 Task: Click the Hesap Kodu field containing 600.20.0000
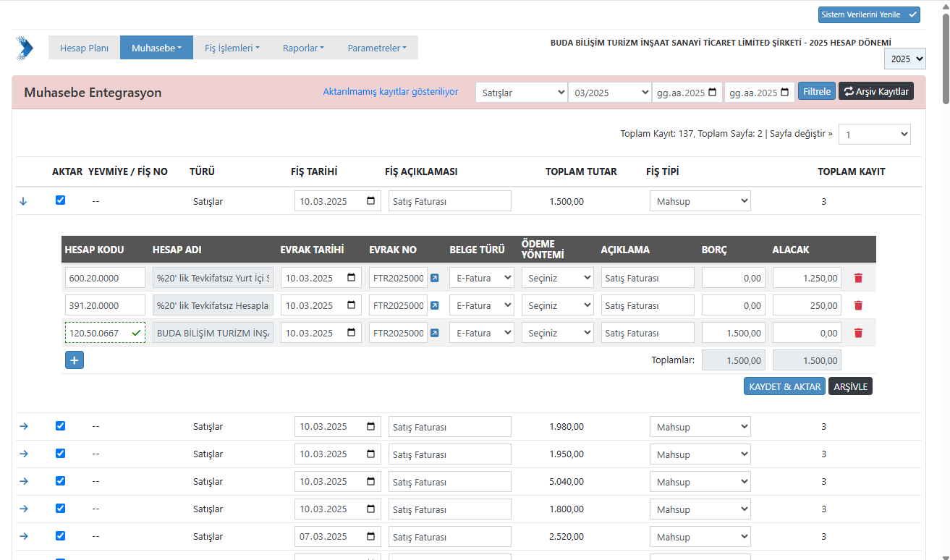[105, 278]
